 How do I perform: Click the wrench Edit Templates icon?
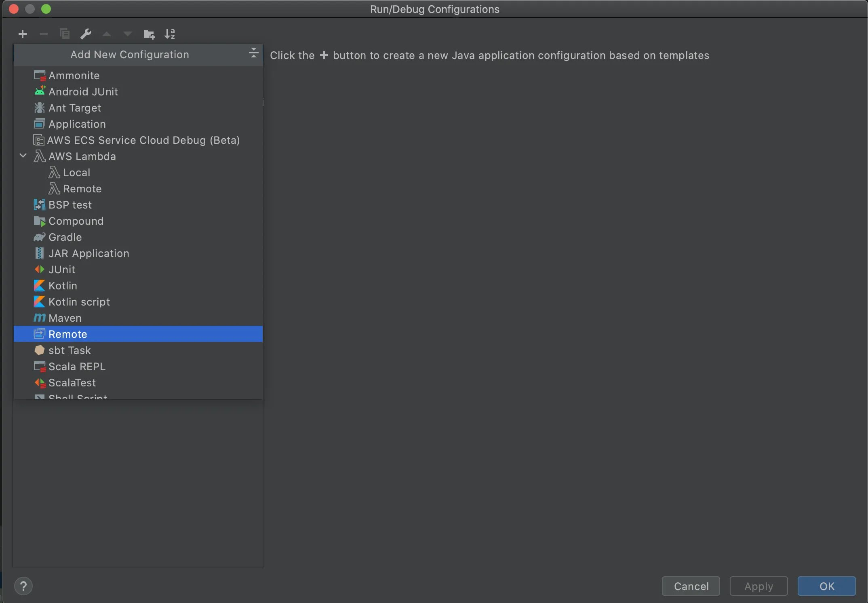(85, 34)
